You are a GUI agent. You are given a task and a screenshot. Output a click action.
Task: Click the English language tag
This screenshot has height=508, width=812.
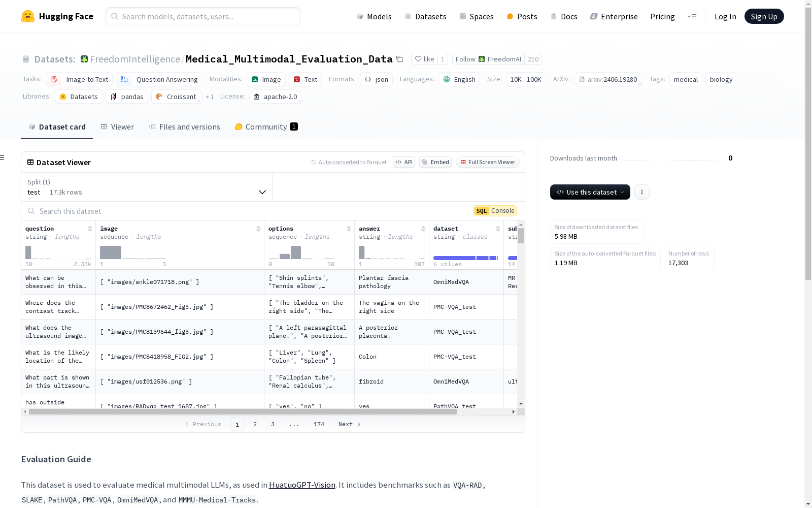(459, 79)
